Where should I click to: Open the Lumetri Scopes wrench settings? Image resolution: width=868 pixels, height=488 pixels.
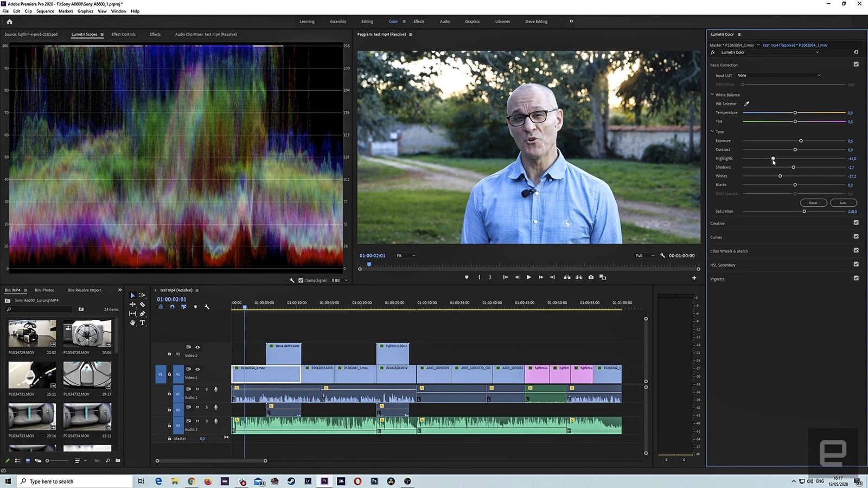point(292,280)
